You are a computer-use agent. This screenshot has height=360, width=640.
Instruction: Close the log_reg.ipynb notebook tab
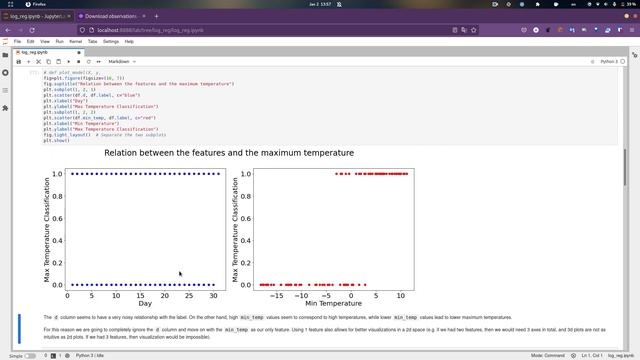[x=79, y=53]
